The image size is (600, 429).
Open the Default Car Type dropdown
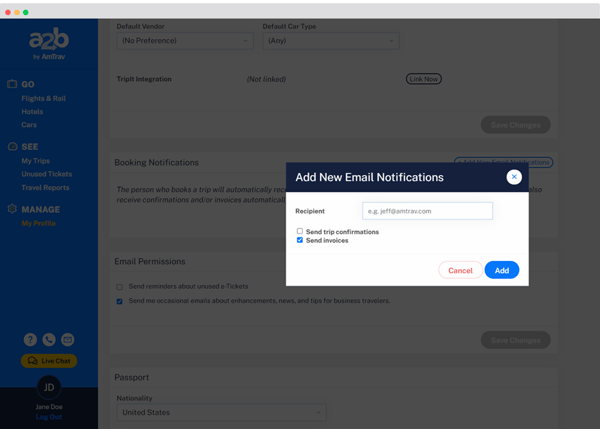pyautogui.click(x=330, y=41)
